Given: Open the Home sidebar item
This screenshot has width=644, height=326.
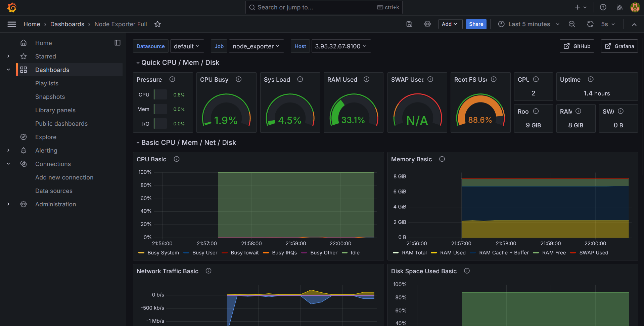Looking at the screenshot, I should [x=43, y=43].
